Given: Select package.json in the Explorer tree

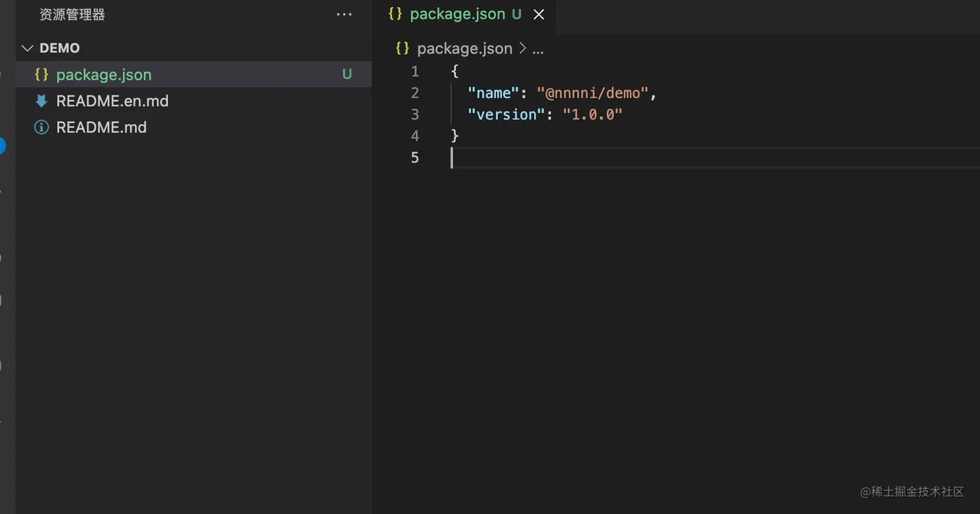Looking at the screenshot, I should click(104, 75).
